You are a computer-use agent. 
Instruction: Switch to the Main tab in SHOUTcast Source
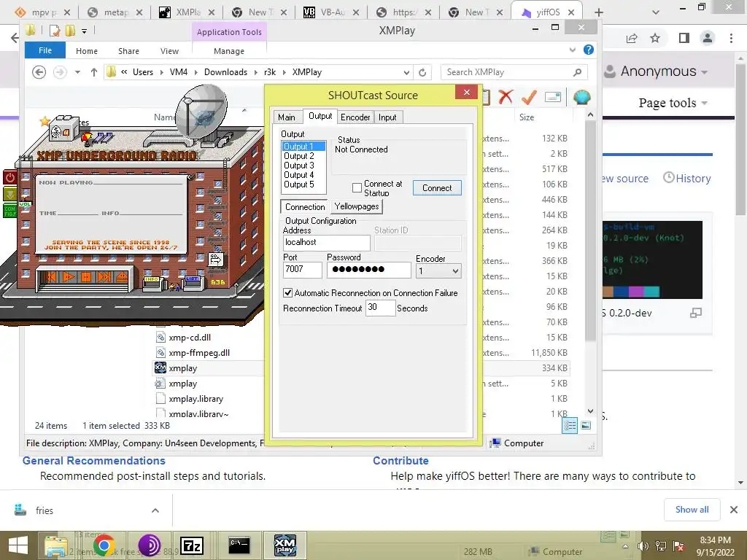(286, 117)
